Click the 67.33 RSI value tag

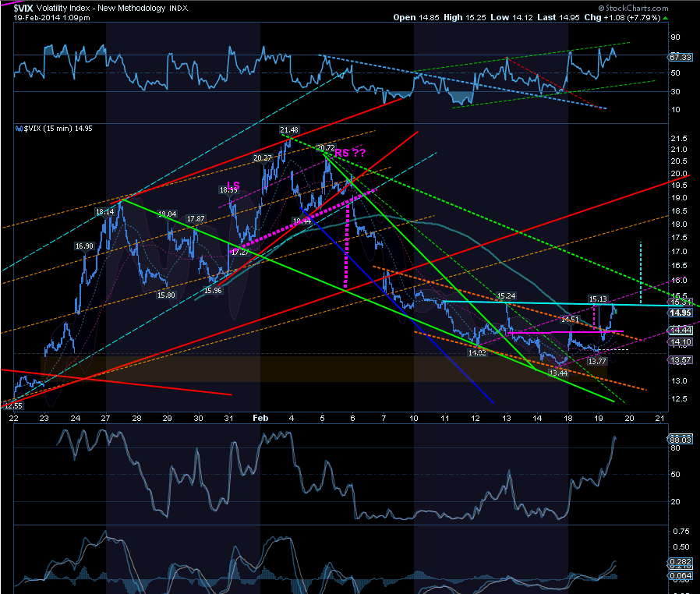pyautogui.click(x=681, y=57)
